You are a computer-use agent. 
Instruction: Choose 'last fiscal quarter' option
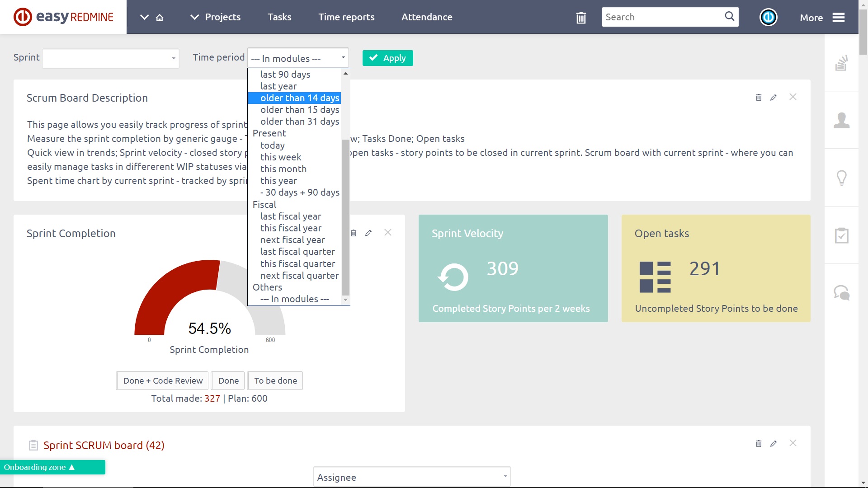(297, 252)
